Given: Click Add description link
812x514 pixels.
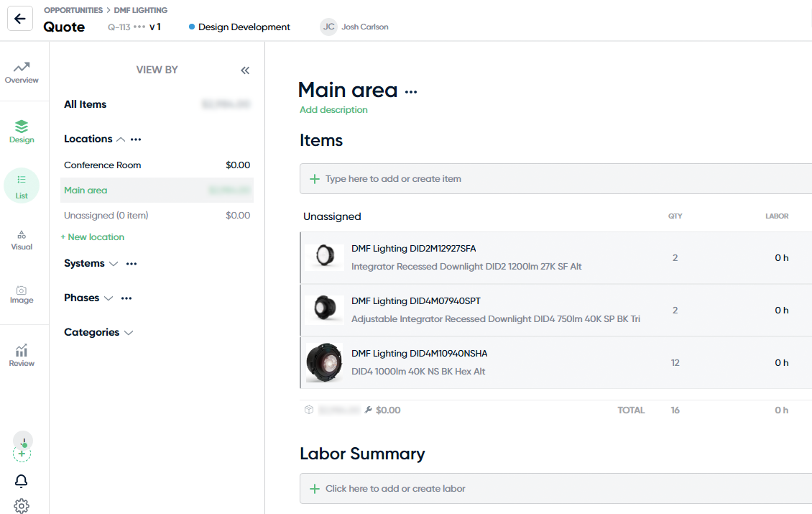Looking at the screenshot, I should [333, 110].
